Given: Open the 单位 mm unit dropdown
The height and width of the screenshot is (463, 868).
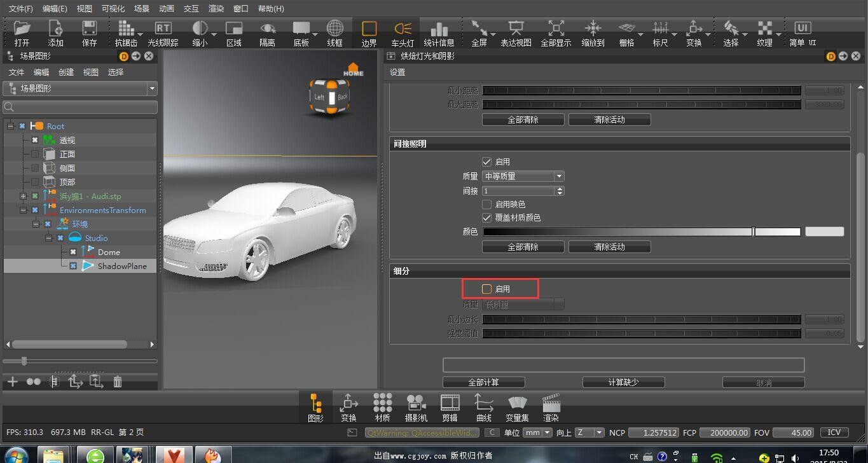Looking at the screenshot, I should point(538,432).
